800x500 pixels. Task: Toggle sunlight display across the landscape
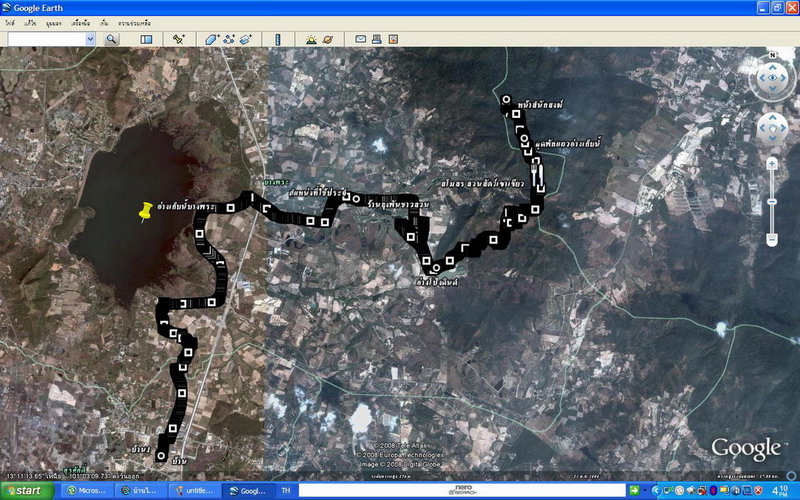click(x=311, y=39)
